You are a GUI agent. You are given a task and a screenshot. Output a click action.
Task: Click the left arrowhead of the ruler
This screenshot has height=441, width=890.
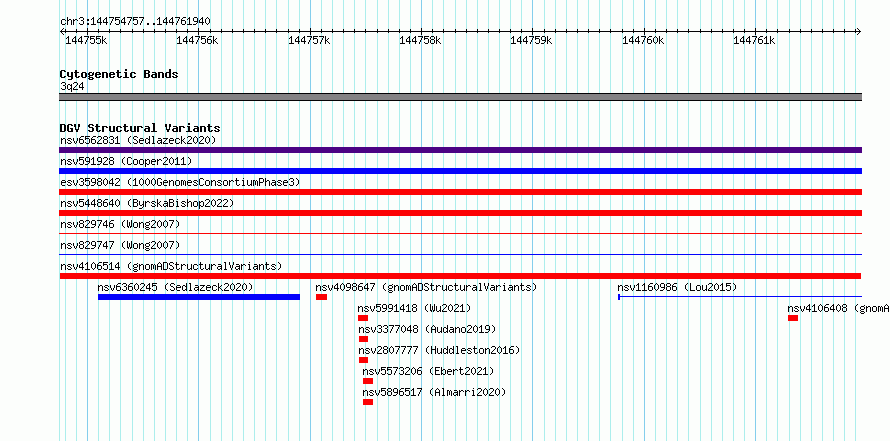coord(62,31)
